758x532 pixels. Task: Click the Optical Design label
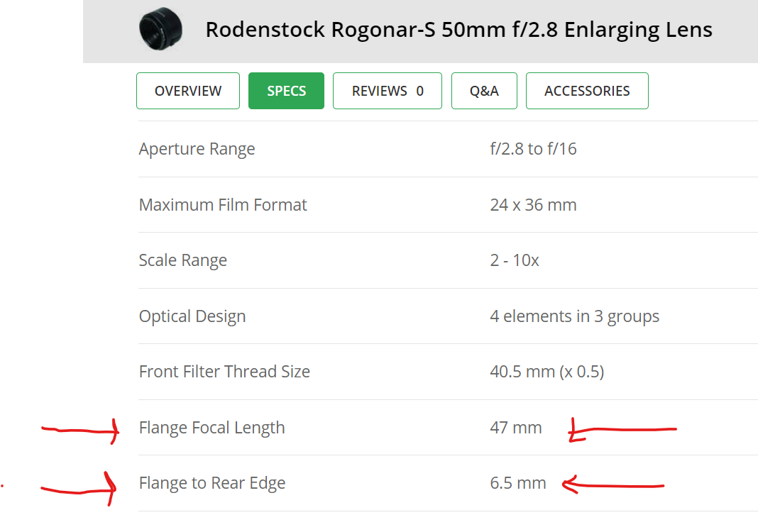(x=192, y=316)
